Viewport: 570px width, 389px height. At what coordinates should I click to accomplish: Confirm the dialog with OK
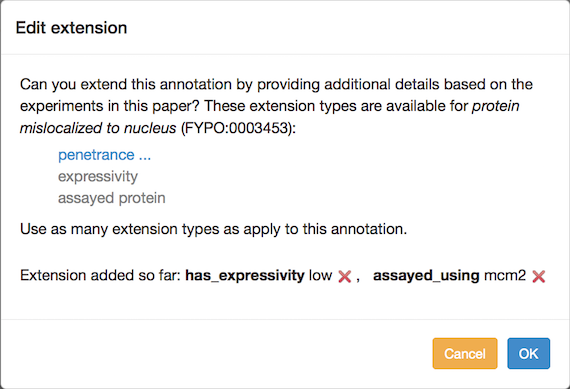529,353
